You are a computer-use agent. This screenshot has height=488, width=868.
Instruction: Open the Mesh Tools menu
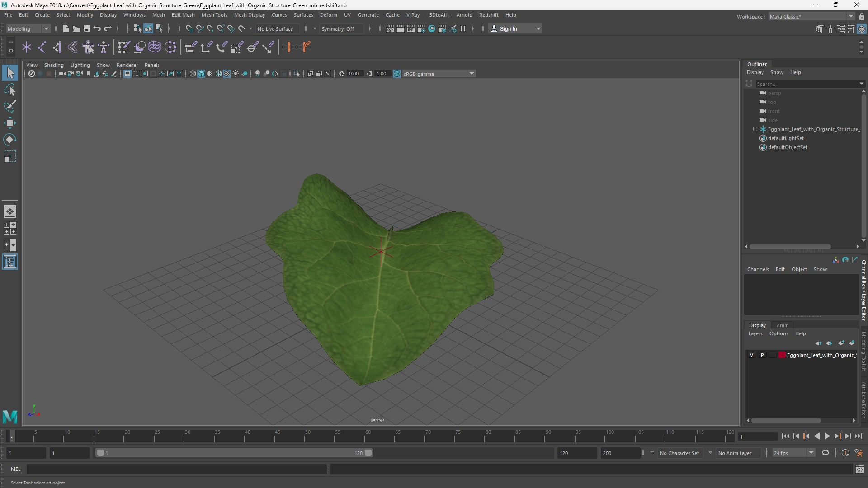[x=214, y=15]
